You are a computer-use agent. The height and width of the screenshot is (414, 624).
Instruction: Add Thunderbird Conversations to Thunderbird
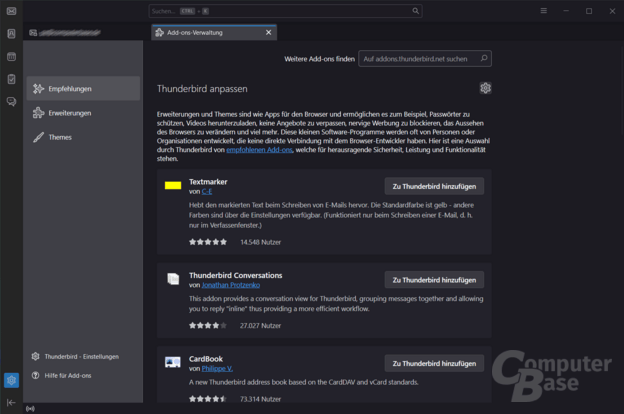click(x=434, y=280)
